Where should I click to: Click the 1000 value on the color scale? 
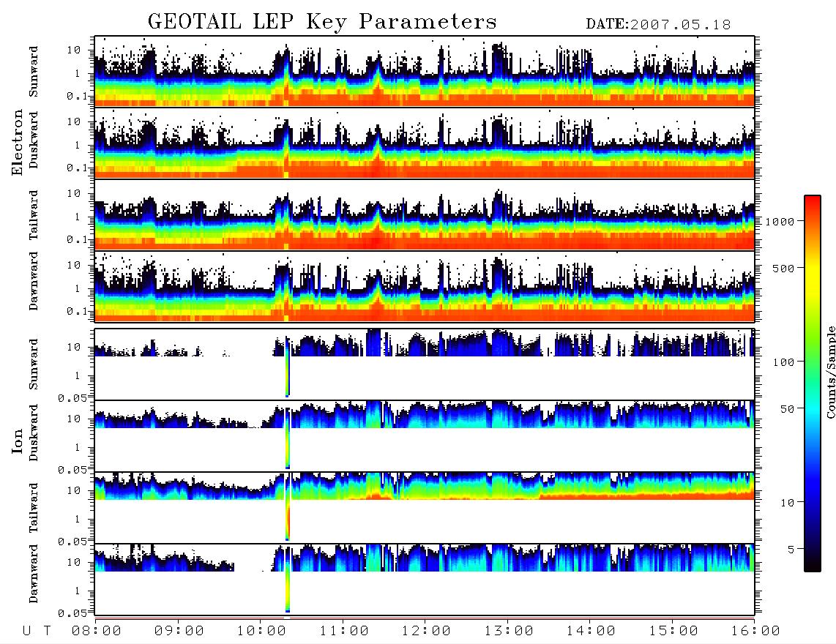click(780, 222)
